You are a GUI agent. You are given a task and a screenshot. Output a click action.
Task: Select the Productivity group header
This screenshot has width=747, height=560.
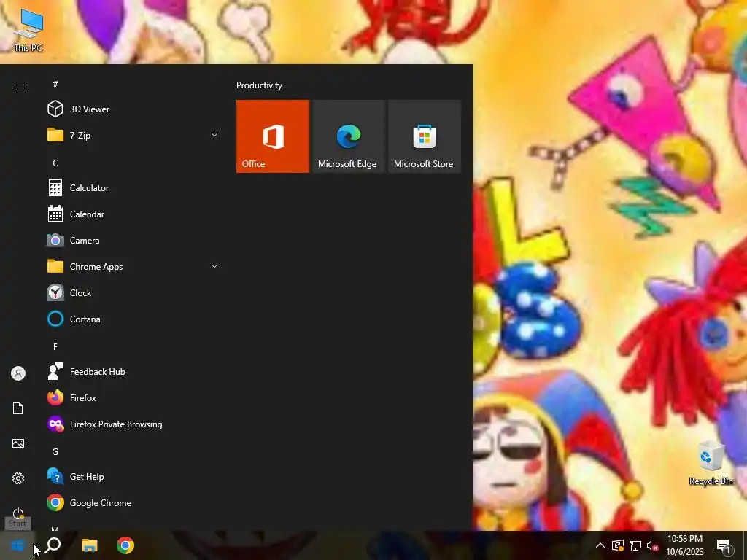click(x=259, y=85)
